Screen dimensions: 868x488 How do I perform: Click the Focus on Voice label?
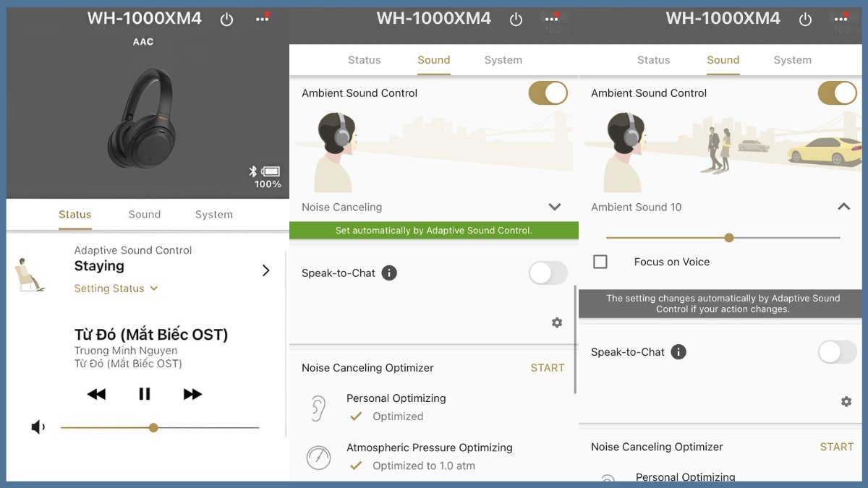tap(672, 262)
